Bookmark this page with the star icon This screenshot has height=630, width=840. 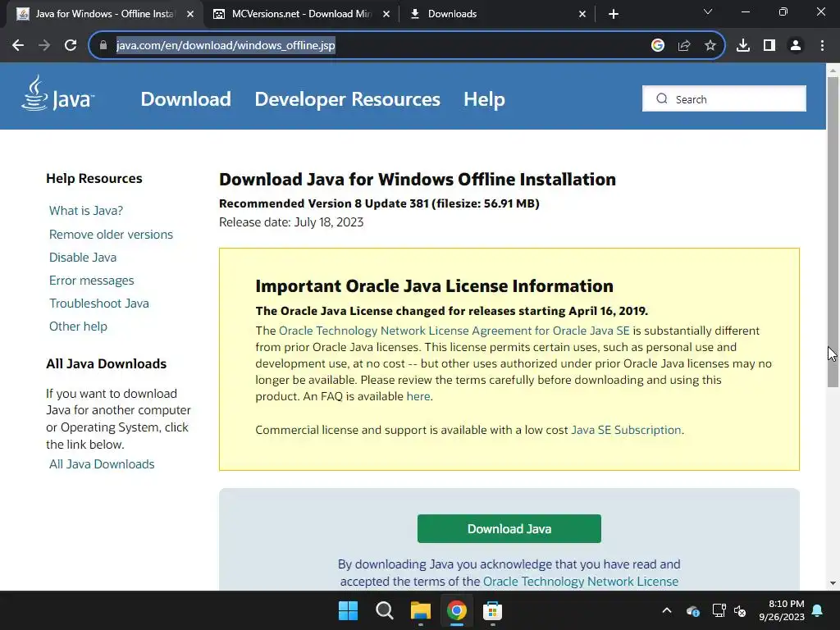[710, 46]
